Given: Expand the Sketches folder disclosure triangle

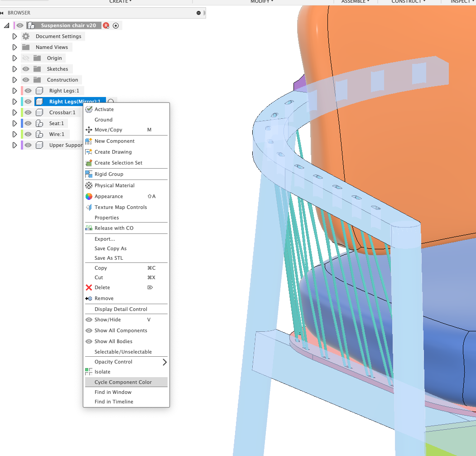Looking at the screenshot, I should [x=14, y=68].
